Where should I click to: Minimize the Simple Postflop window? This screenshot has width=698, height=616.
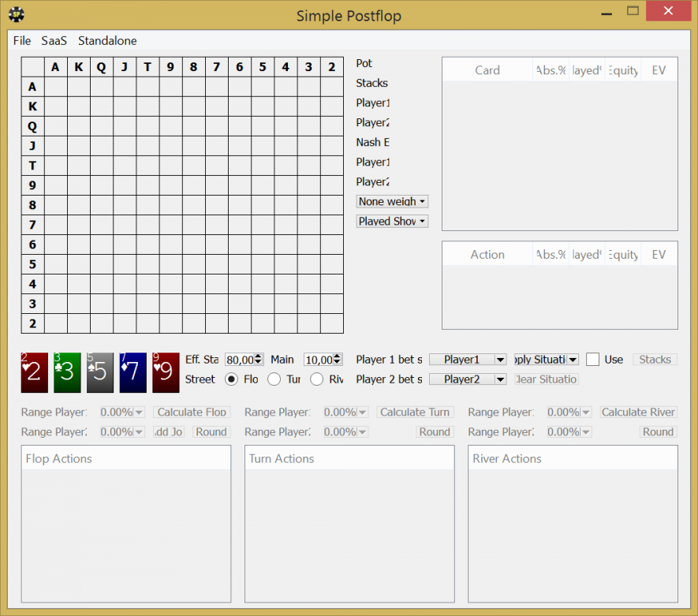607,13
